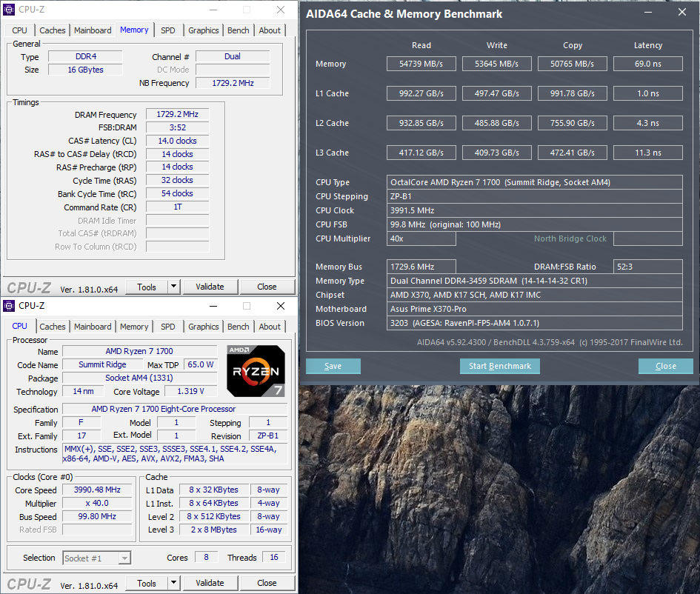Close the AIDA64 window using the title-bar X
The image size is (700, 594).
click(x=682, y=13)
